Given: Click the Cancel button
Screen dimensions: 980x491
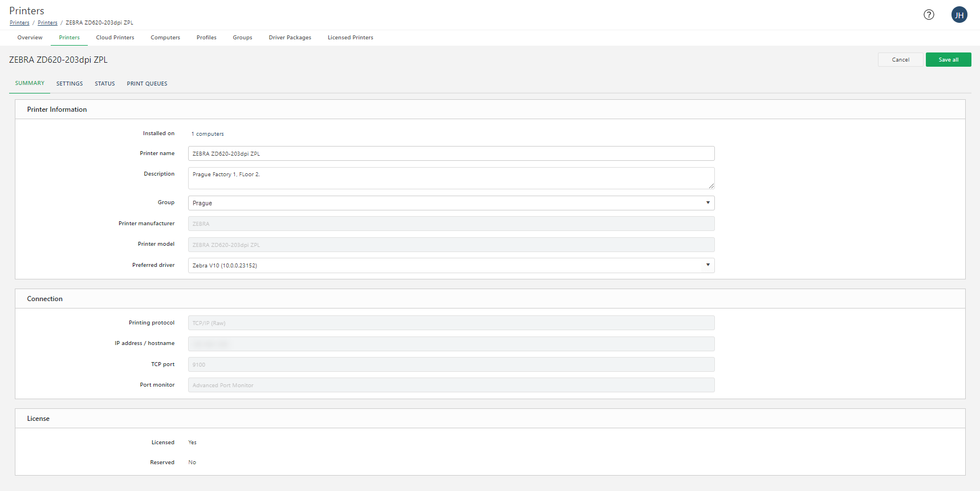Looking at the screenshot, I should pyautogui.click(x=900, y=60).
